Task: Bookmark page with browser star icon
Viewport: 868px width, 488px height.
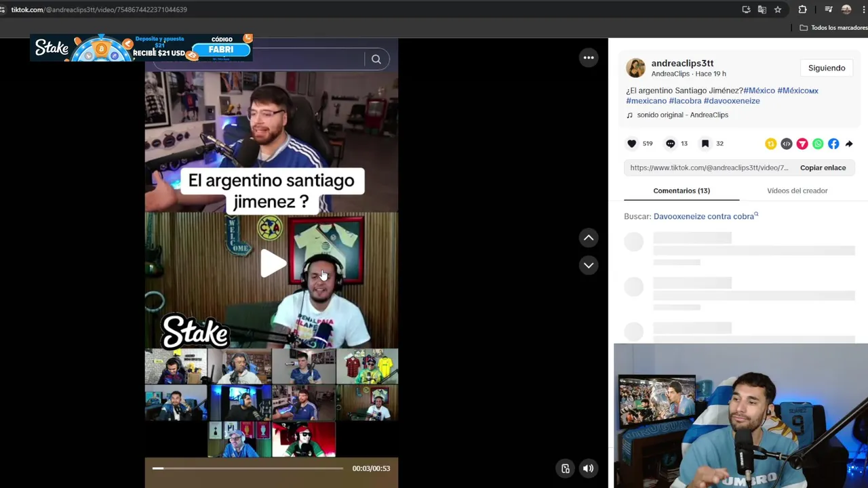Action: [778, 9]
